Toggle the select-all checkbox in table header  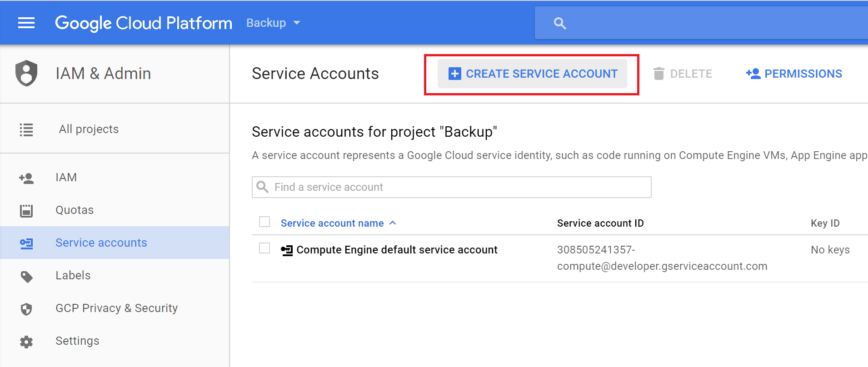point(264,222)
